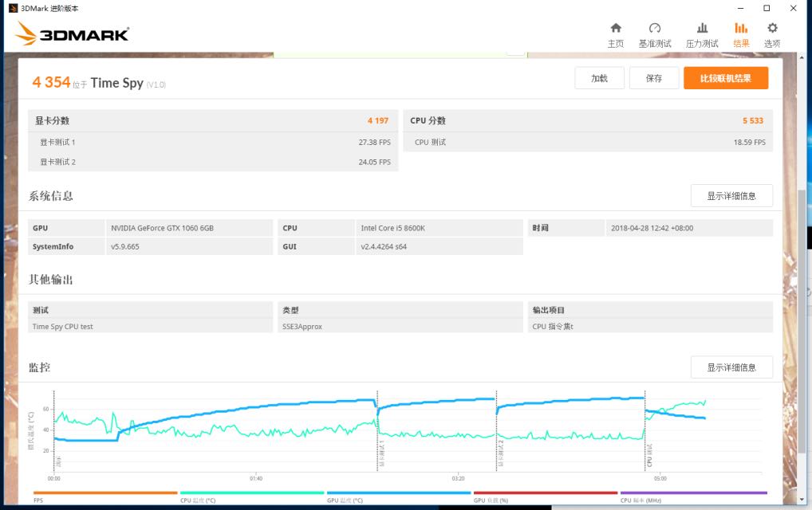Viewport: 812px width, 510px height.
Task: Click the 3DMark logo in header
Action: (72, 33)
